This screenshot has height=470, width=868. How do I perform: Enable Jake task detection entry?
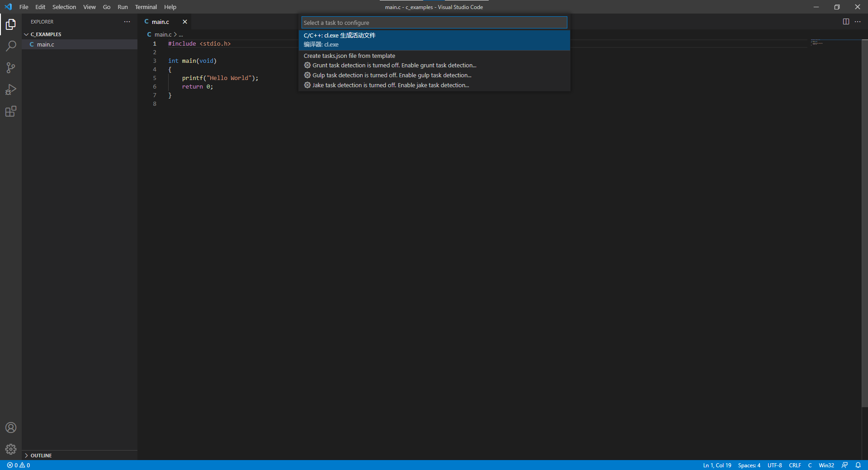coord(434,85)
